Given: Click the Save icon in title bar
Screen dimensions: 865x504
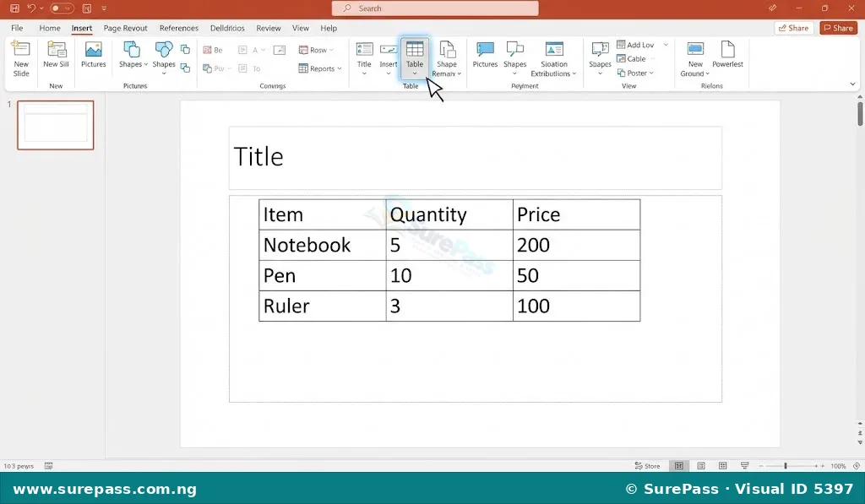Looking at the screenshot, I should pyautogui.click(x=15, y=8).
